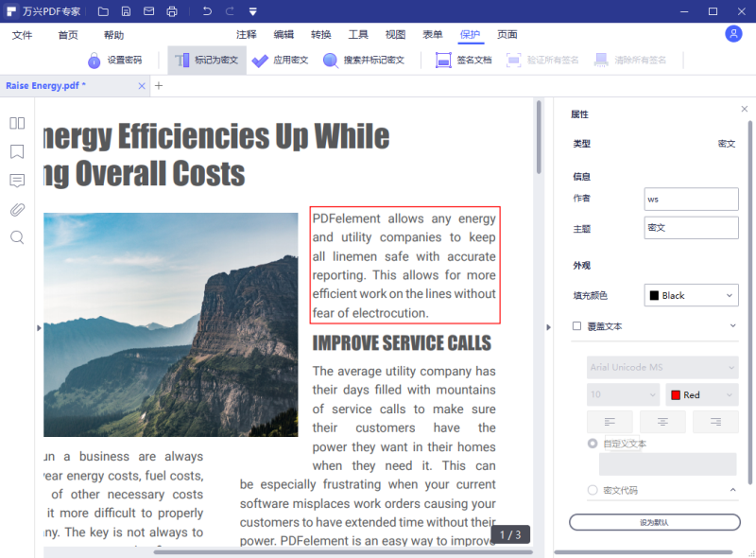Open thumbnails panel icon in left sidebar

17,123
